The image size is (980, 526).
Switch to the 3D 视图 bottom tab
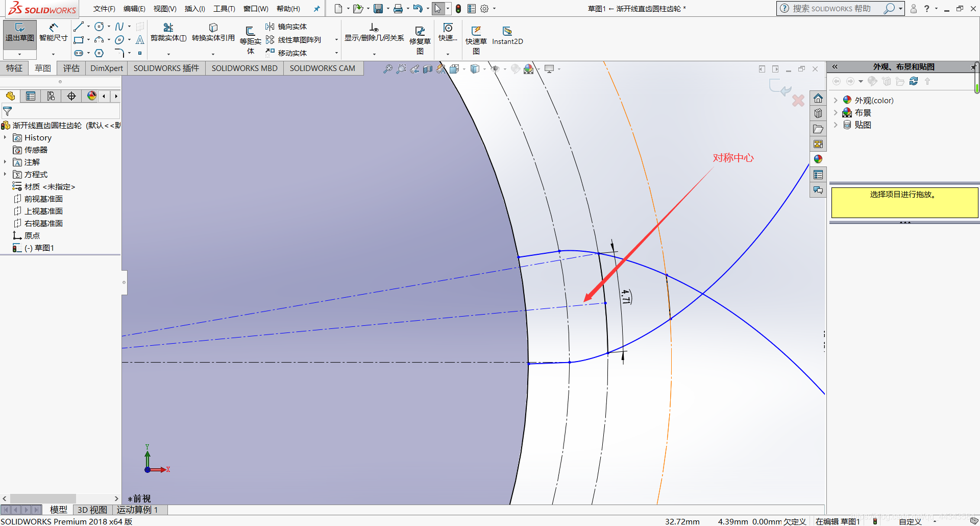click(92, 510)
